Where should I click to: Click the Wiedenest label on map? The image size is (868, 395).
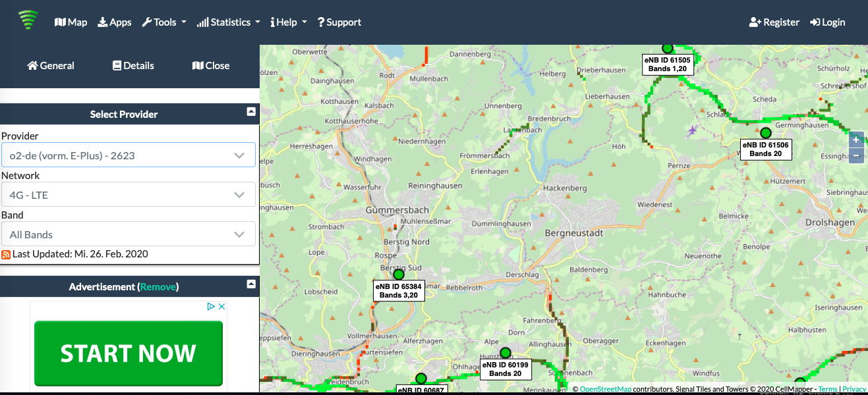[654, 205]
